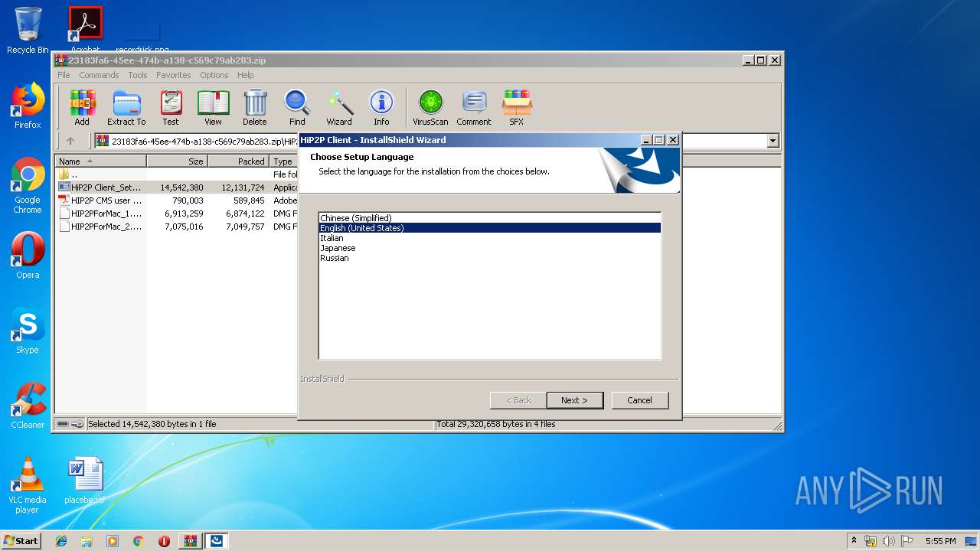Open the Acrobat desktop shortcut

(85, 29)
